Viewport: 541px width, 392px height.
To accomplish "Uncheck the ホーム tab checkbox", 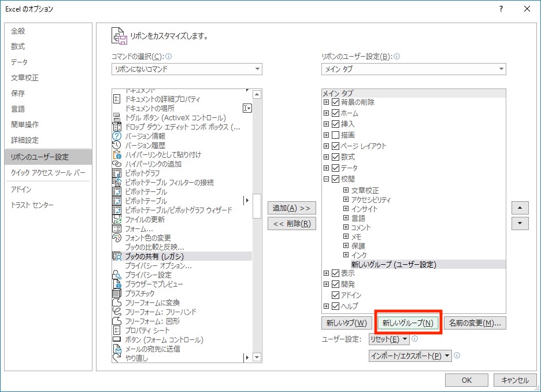I will coord(335,113).
